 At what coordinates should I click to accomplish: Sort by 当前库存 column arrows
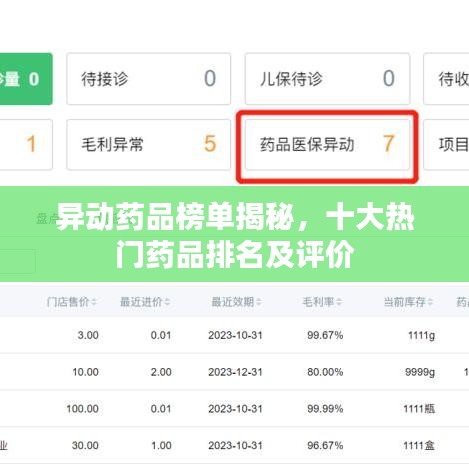[430, 302]
